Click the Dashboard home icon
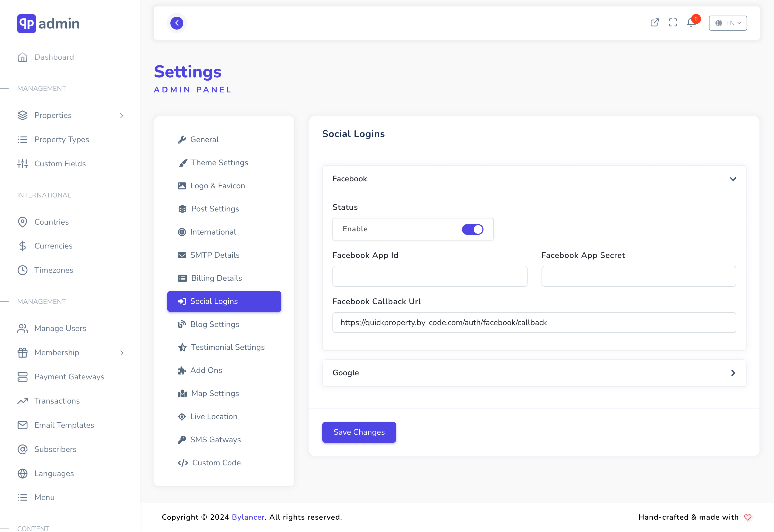The width and height of the screenshot is (774, 532). click(x=22, y=57)
